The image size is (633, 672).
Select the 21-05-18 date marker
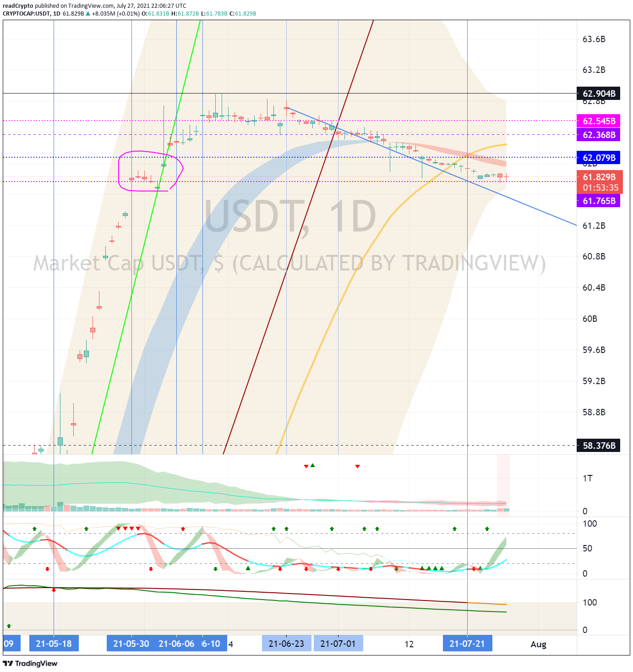coord(54,644)
